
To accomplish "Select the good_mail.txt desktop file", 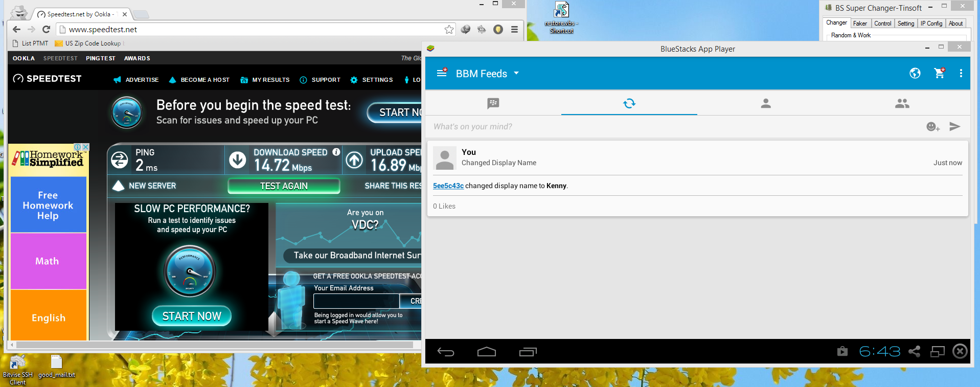I will point(57,367).
